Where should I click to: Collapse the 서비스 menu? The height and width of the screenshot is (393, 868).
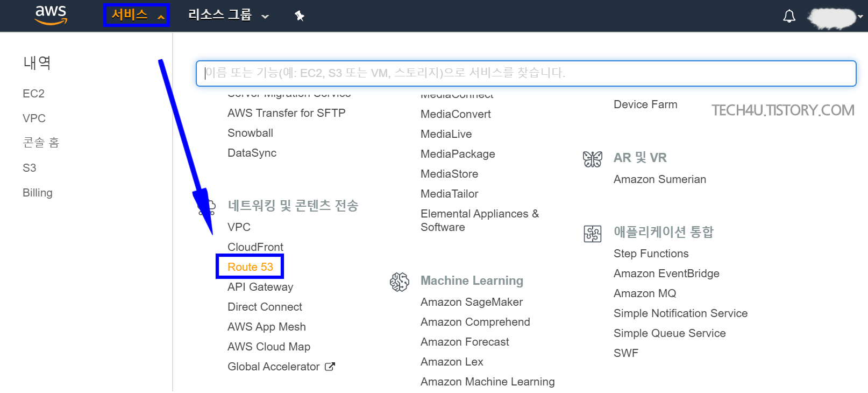[x=137, y=15]
